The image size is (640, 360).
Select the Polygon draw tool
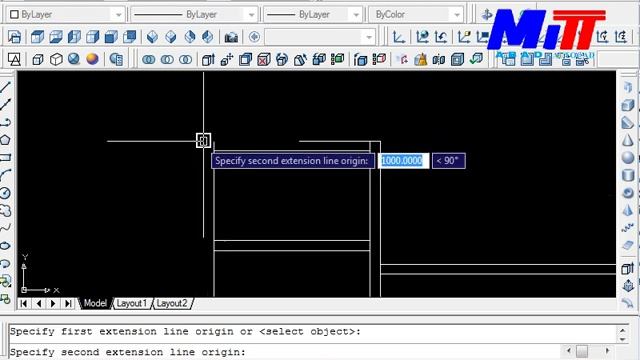pos(5,140)
